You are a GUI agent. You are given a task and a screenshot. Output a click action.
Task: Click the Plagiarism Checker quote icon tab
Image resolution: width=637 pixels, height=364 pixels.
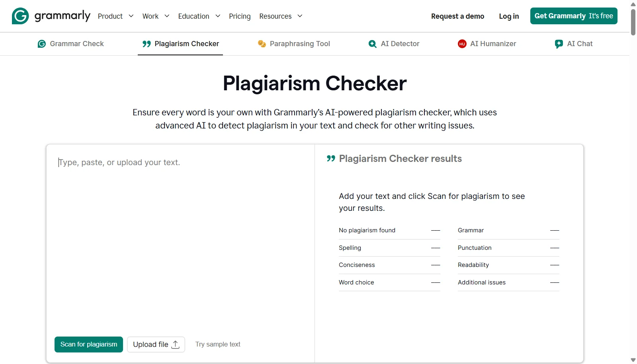(x=147, y=44)
